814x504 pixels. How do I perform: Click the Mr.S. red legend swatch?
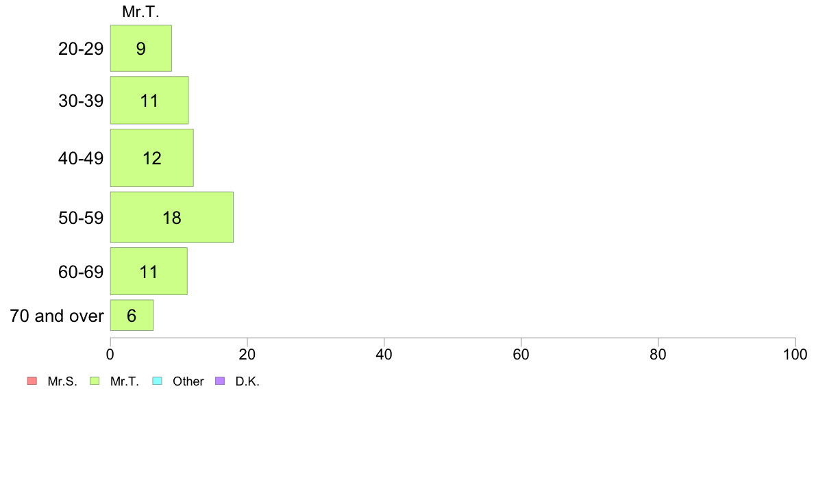click(32, 381)
